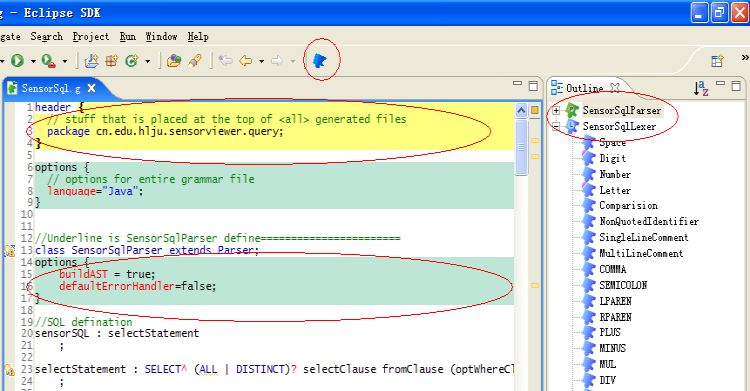The height and width of the screenshot is (391, 750).
Task: Open the Window menu
Action: pyautogui.click(x=161, y=36)
